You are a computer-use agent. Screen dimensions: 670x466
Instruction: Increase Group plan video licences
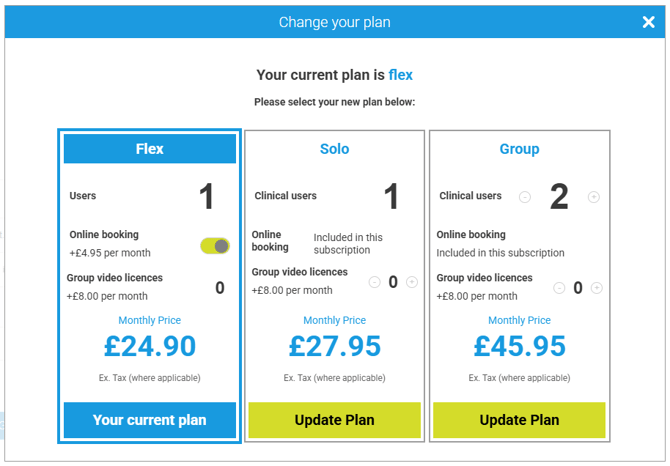(x=597, y=288)
